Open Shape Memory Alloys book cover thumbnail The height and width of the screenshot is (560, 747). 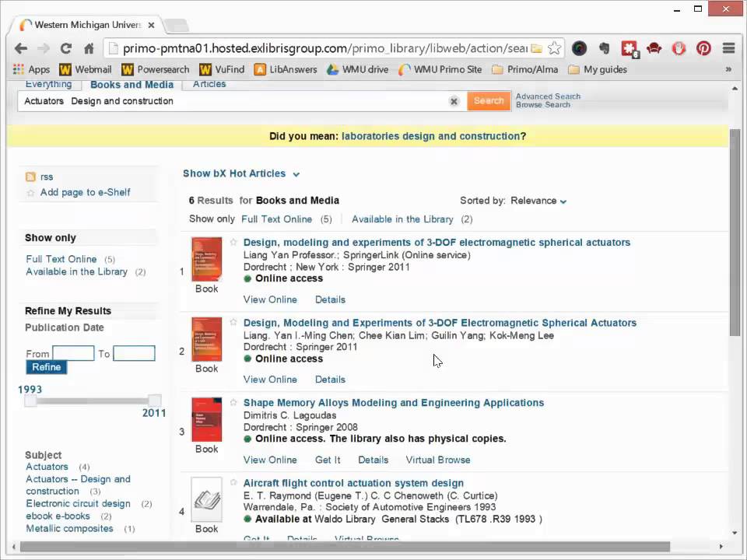[x=206, y=419]
